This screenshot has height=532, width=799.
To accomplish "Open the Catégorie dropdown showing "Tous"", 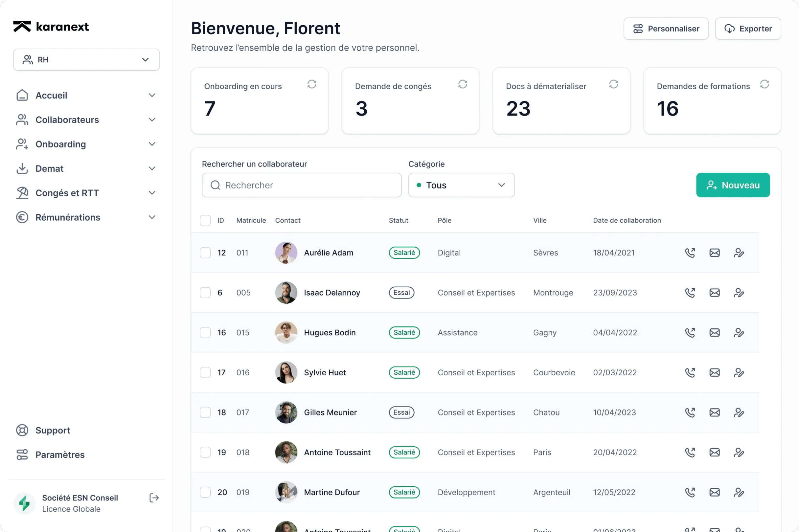I will (461, 185).
